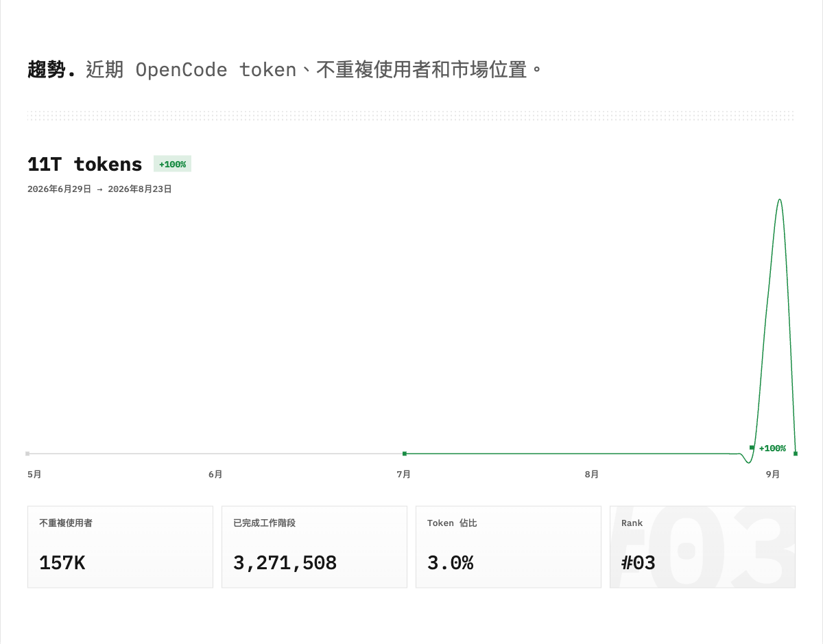The width and height of the screenshot is (823, 644).
Task: Click the 5月 axis label
Action: click(34, 474)
